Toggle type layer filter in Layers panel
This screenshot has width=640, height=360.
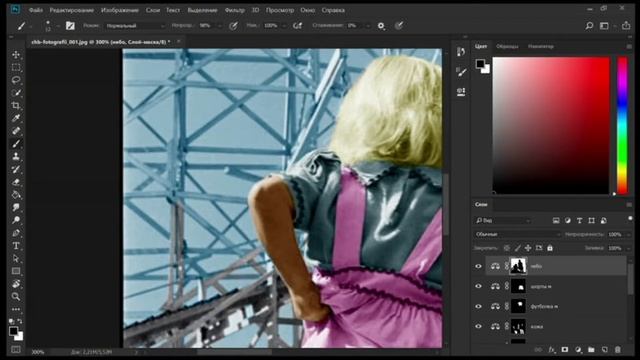[580, 221]
